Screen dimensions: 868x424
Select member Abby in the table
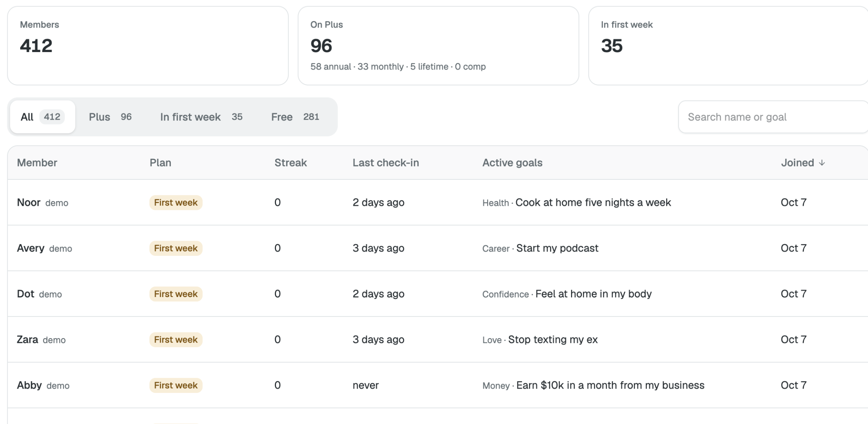[x=30, y=385]
